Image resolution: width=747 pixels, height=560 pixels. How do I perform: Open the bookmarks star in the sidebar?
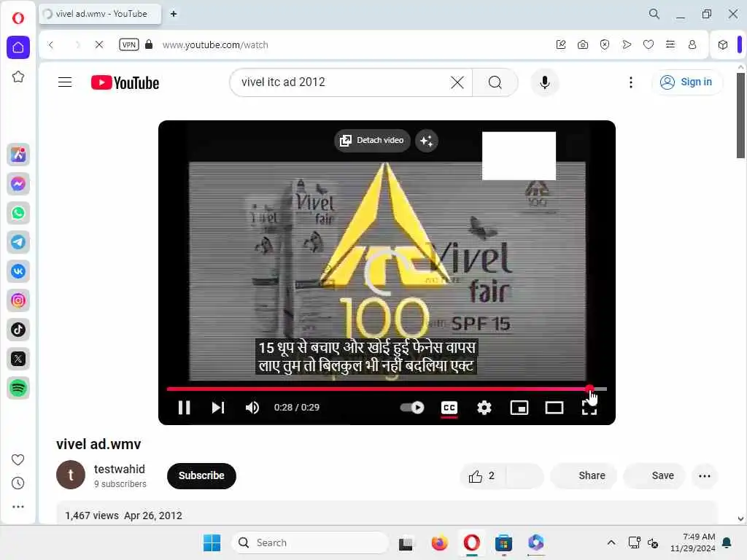(18, 77)
